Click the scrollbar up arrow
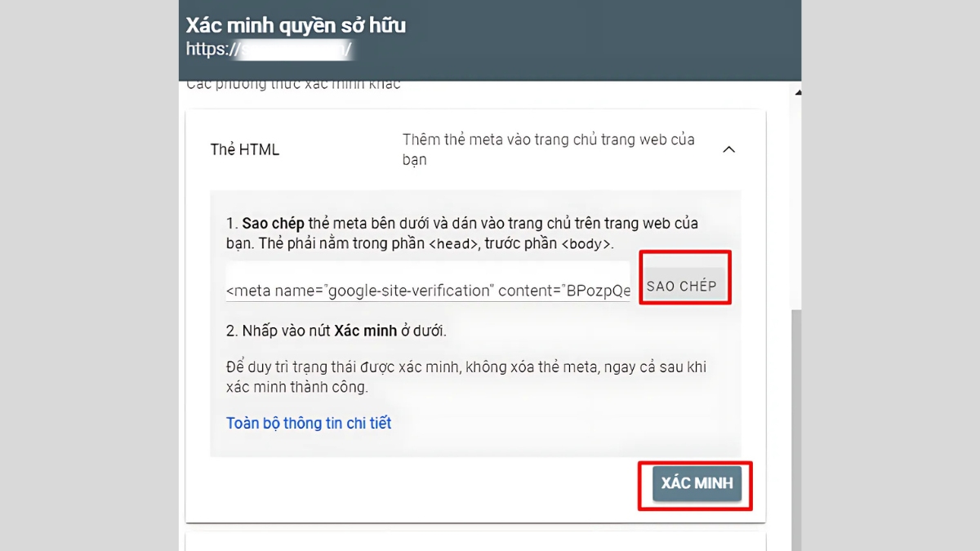This screenshot has height=551, width=980. [x=797, y=92]
